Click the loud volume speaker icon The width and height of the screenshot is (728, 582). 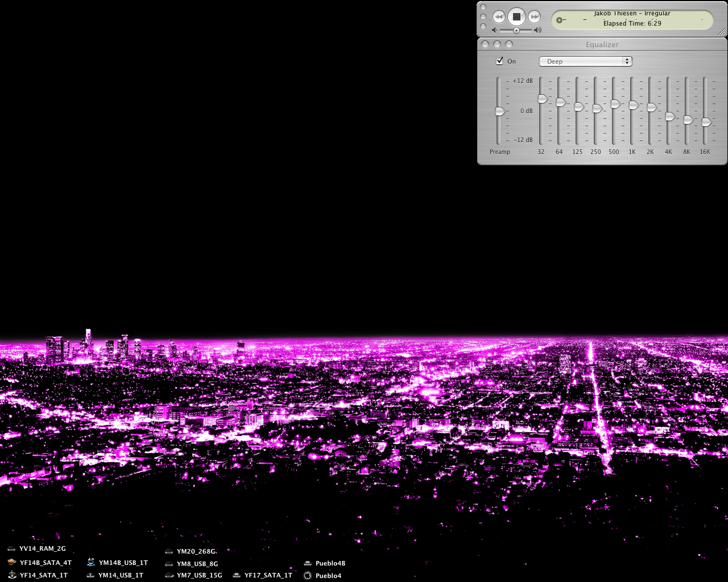coord(537,30)
